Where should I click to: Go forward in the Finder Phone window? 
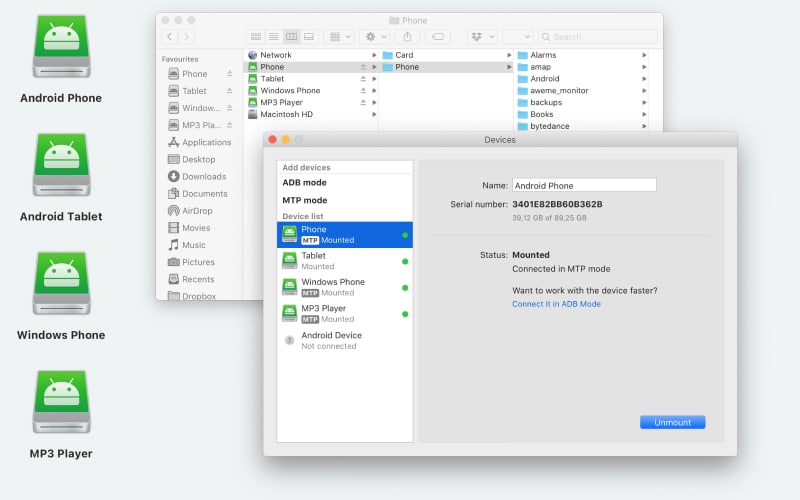[186, 37]
